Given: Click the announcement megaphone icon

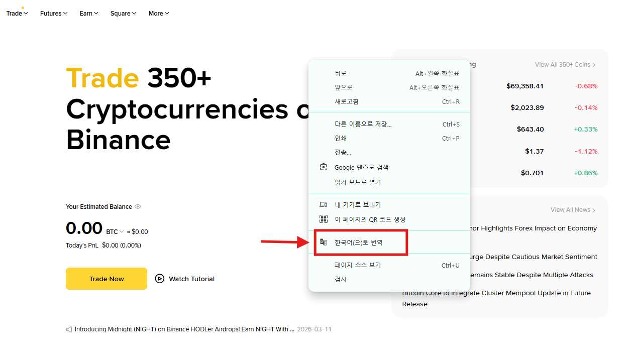Looking at the screenshot, I should (69, 329).
